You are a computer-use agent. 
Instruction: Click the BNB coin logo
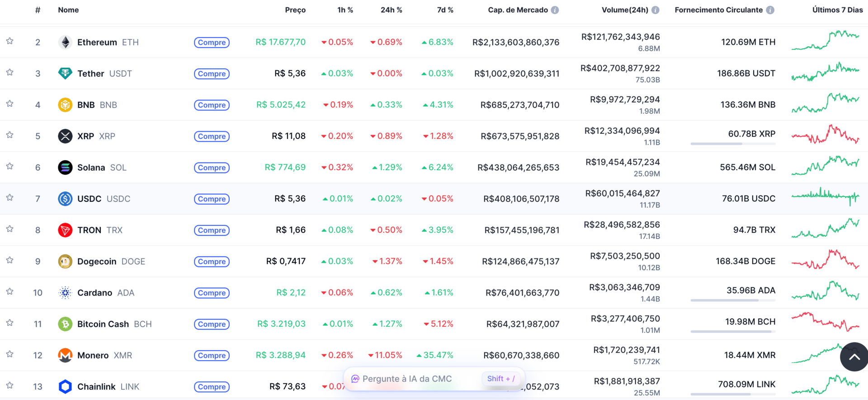pos(65,105)
